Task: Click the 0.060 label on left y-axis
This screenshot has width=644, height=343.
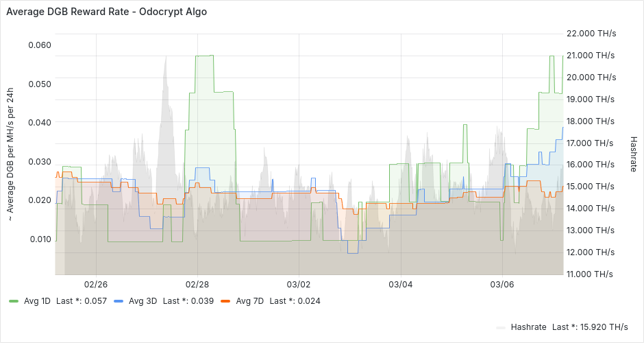Action: (x=40, y=45)
